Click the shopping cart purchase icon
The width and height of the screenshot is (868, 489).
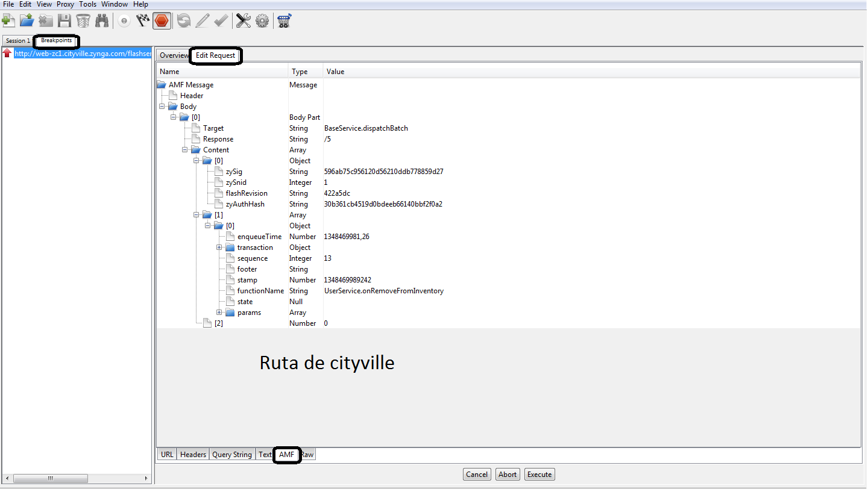285,21
